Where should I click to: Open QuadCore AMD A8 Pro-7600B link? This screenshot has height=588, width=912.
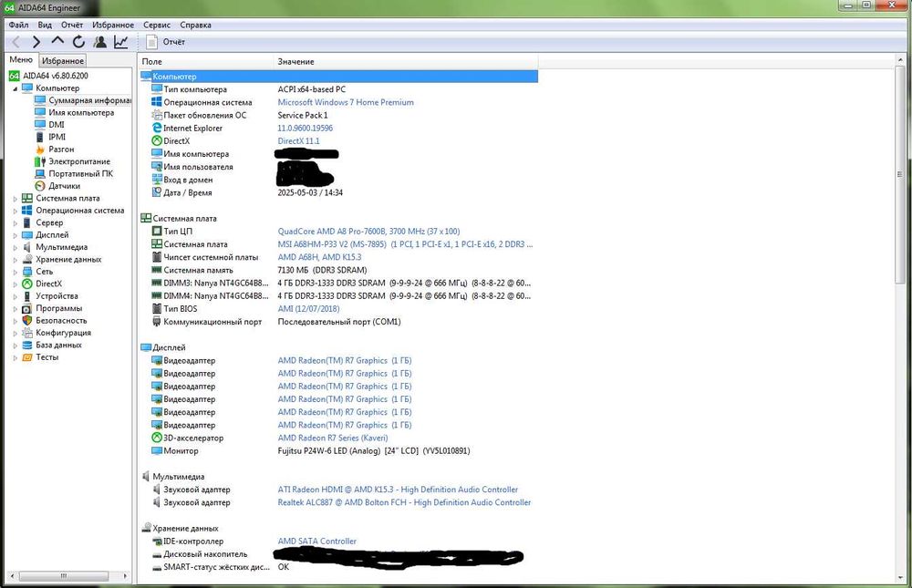(368, 232)
